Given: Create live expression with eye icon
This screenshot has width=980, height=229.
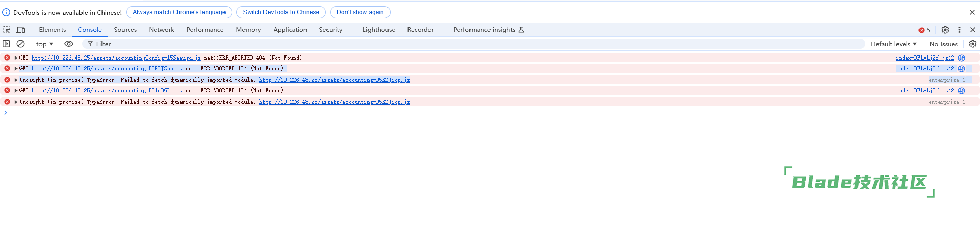Looking at the screenshot, I should coord(69,44).
